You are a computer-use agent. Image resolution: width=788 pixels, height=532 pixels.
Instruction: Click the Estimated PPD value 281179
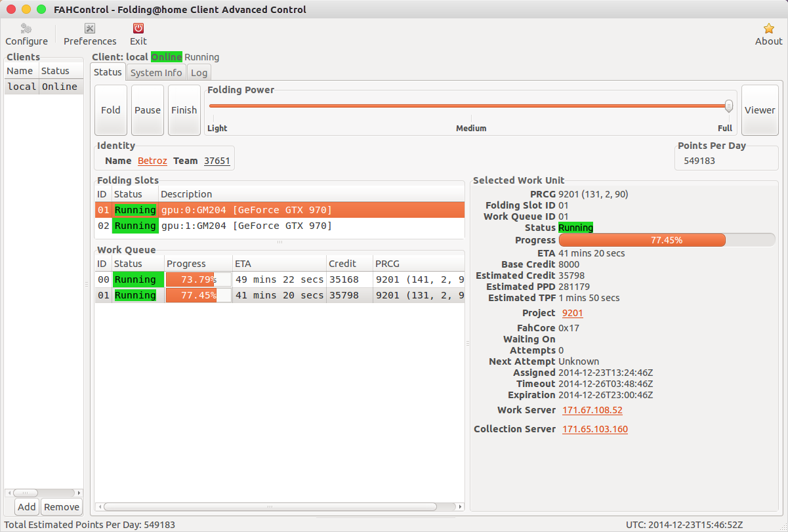tap(574, 287)
